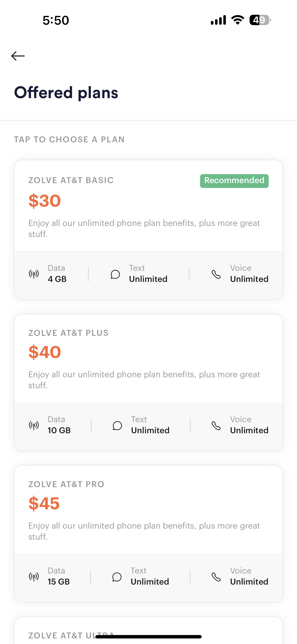Tap the $45 price on Pro plan
297x644 pixels.
[x=44, y=503]
